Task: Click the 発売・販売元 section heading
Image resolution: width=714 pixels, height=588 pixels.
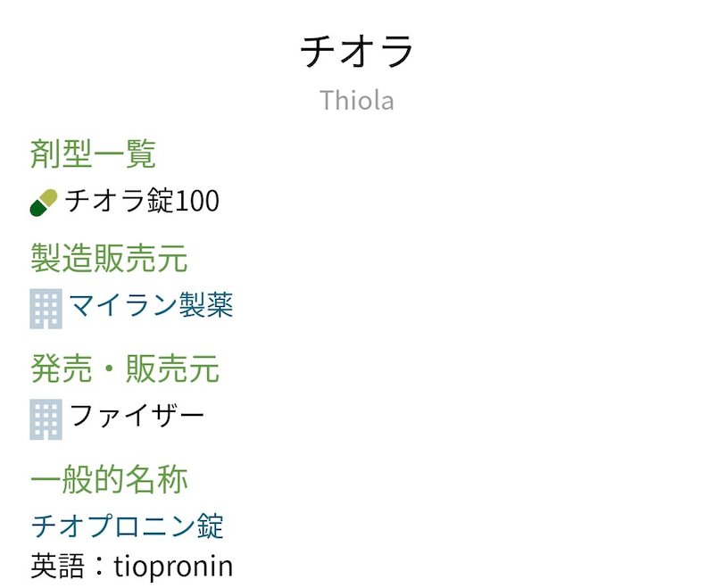Action: pyautogui.click(x=125, y=368)
